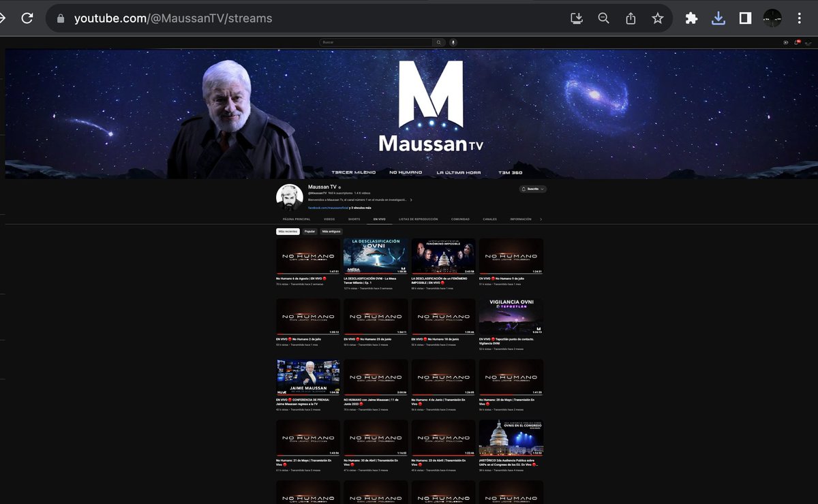Switch to the Videos tab
This screenshot has width=818, height=504.
click(x=329, y=219)
